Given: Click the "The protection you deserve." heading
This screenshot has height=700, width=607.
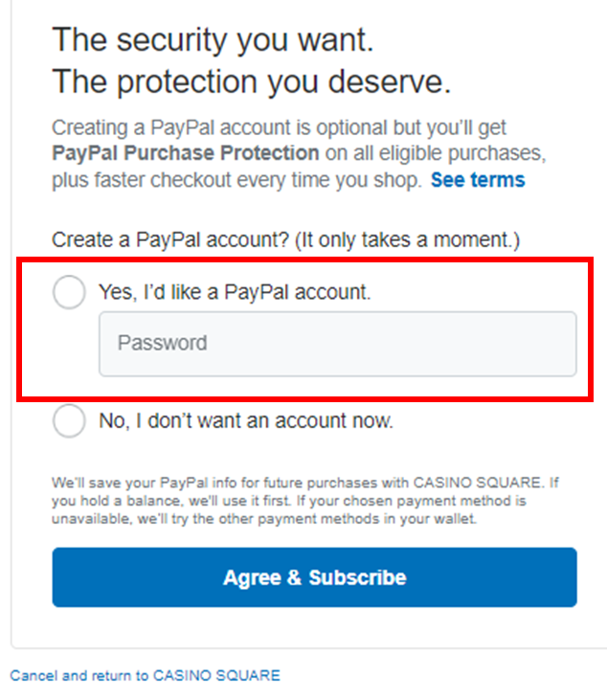Looking at the screenshot, I should tap(251, 82).
